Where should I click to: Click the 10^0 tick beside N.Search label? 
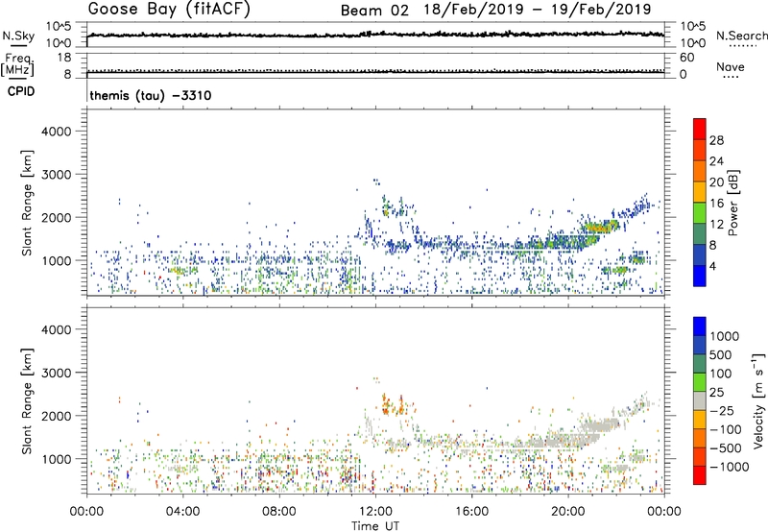pyautogui.click(x=692, y=43)
